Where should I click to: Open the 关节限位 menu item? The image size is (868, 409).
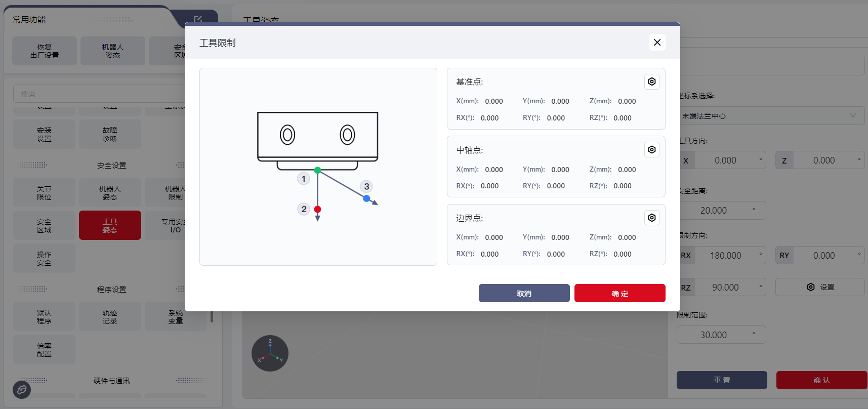click(44, 192)
